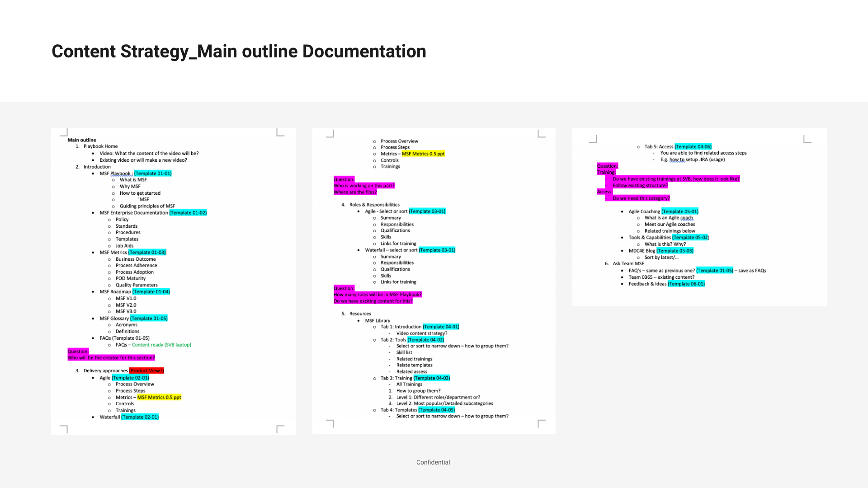The image size is (868, 488).
Task: Click the Template 01-02 highlight beside Enterprise Documentation
Action: (x=188, y=213)
